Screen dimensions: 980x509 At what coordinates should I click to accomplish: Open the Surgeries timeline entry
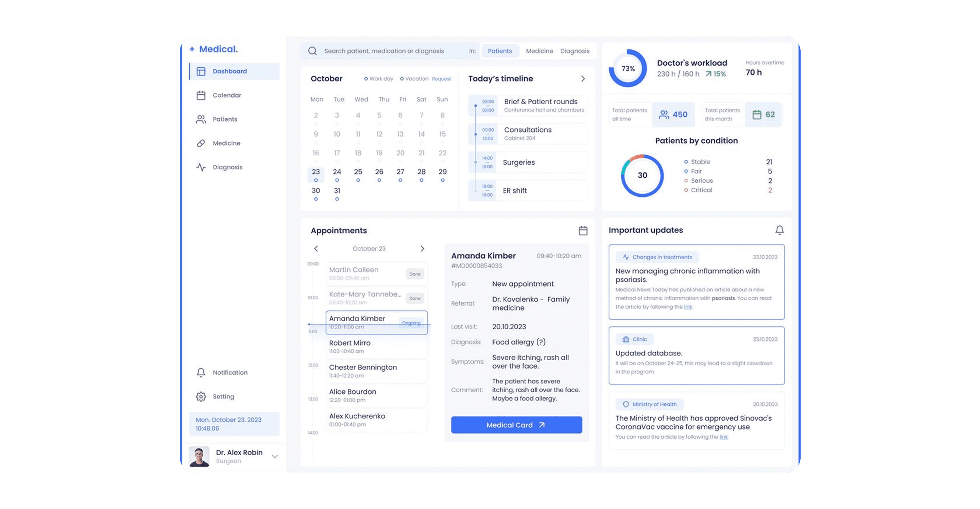[x=528, y=162]
